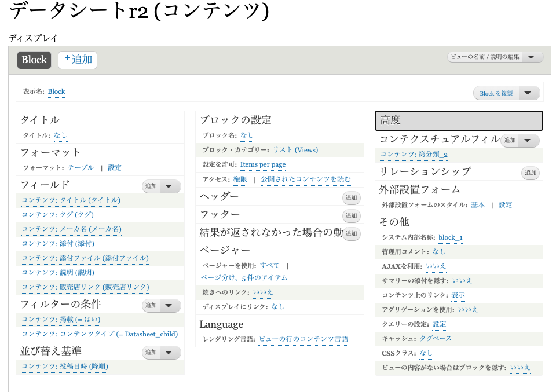The width and height of the screenshot is (556, 392).
Task: Open dropdown arrow next to フィールド 追加
Action: (x=169, y=186)
